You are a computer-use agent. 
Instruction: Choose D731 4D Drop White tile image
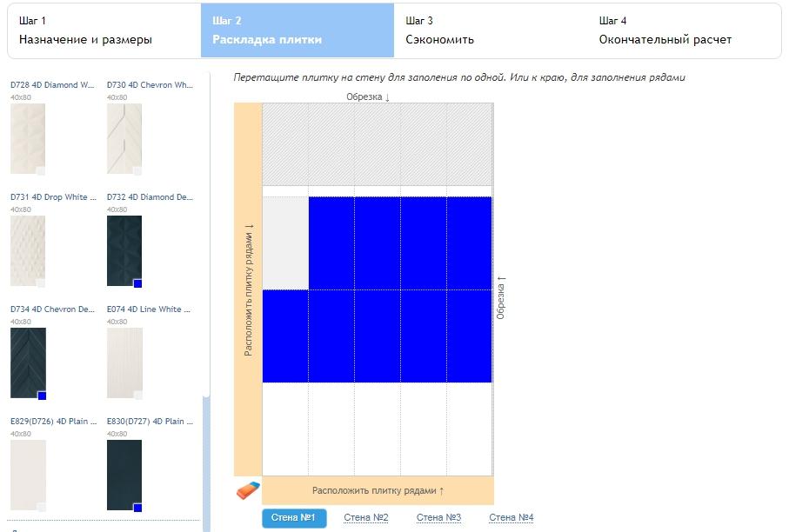(27, 250)
